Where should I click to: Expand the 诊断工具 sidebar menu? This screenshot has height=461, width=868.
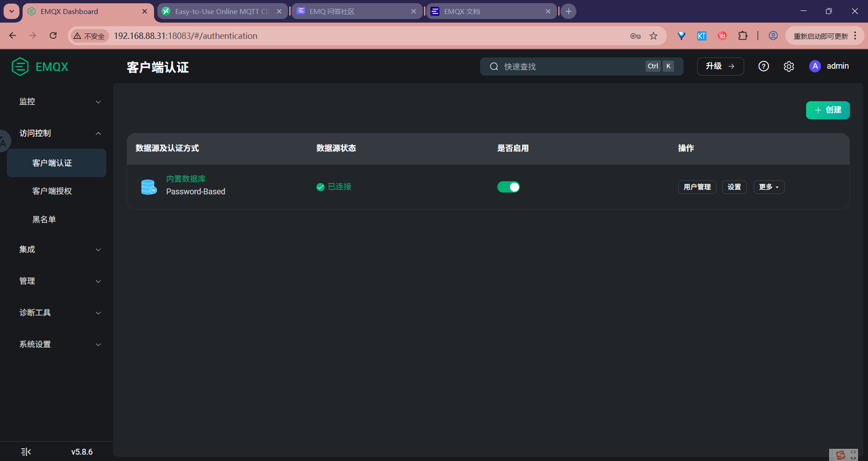point(57,313)
